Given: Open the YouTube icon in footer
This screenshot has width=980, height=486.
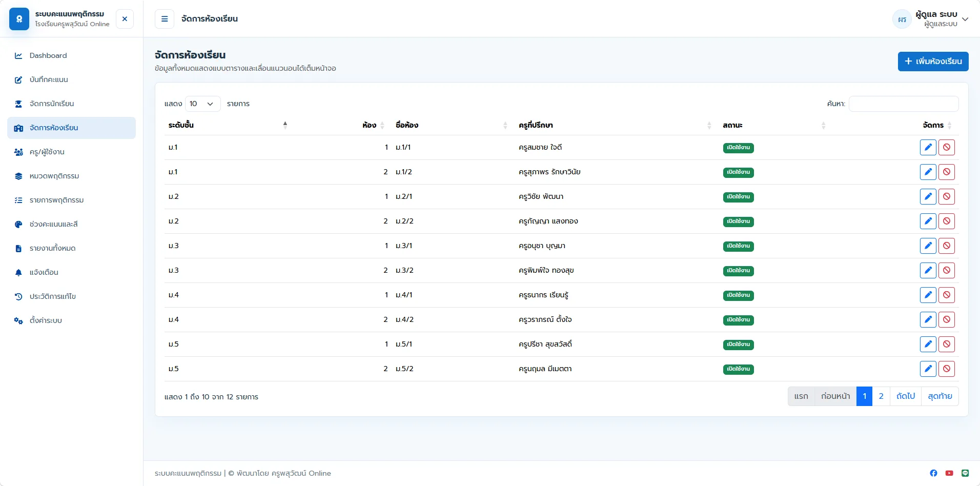Looking at the screenshot, I should (x=949, y=473).
